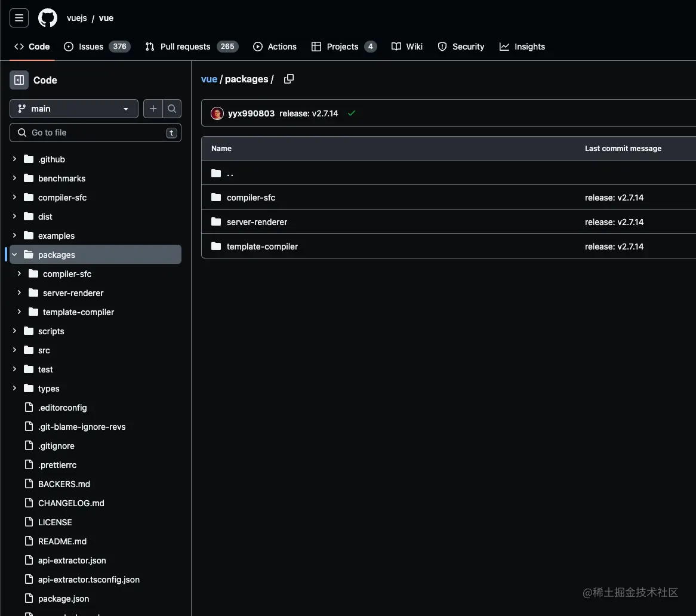Expand the dist folder chevron
This screenshot has width=696, height=616.
14,215
